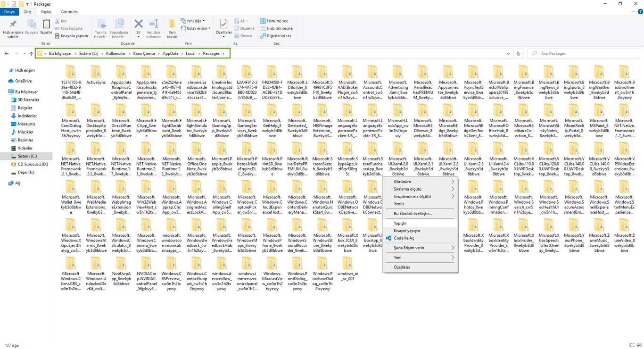Go up one folder with the up arrow
644x349 pixels.
click(x=31, y=53)
